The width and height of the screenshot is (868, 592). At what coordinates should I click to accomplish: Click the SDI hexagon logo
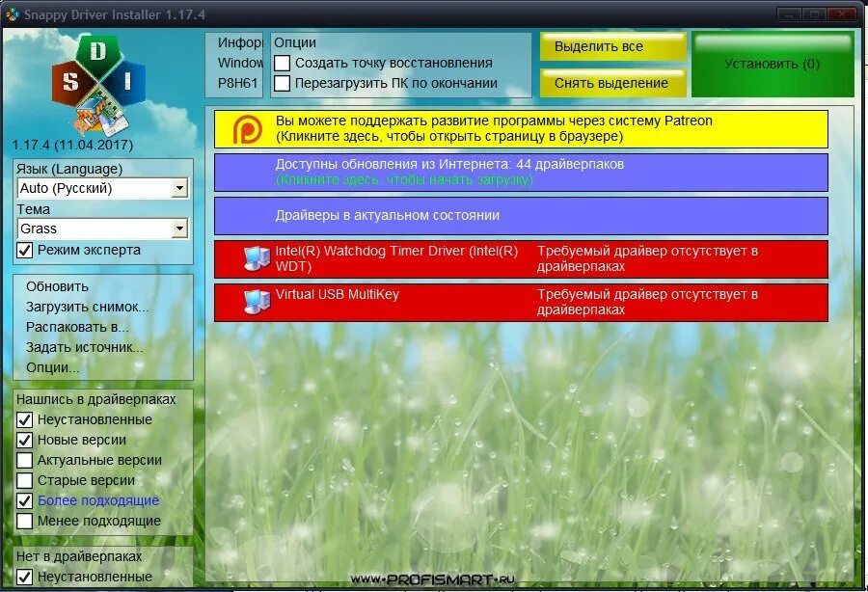point(98,86)
